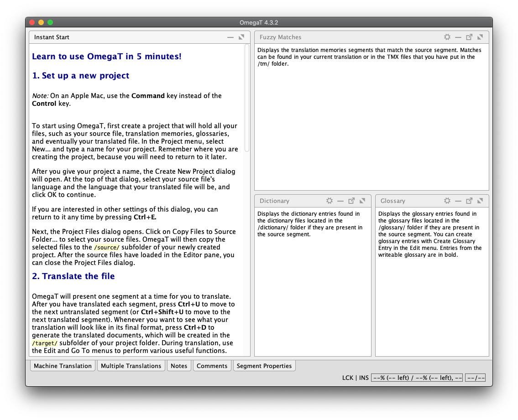
Task: Show the Notes tab
Action: click(x=179, y=366)
